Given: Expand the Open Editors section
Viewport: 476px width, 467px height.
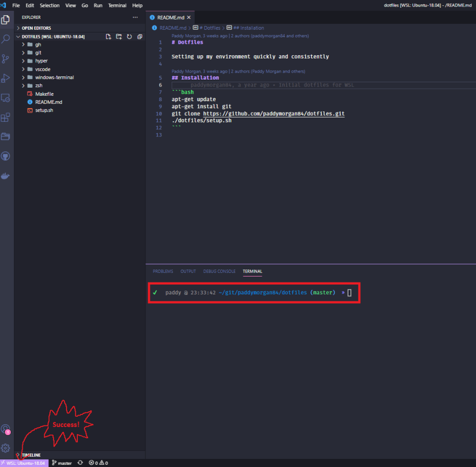Looking at the screenshot, I should click(36, 28).
